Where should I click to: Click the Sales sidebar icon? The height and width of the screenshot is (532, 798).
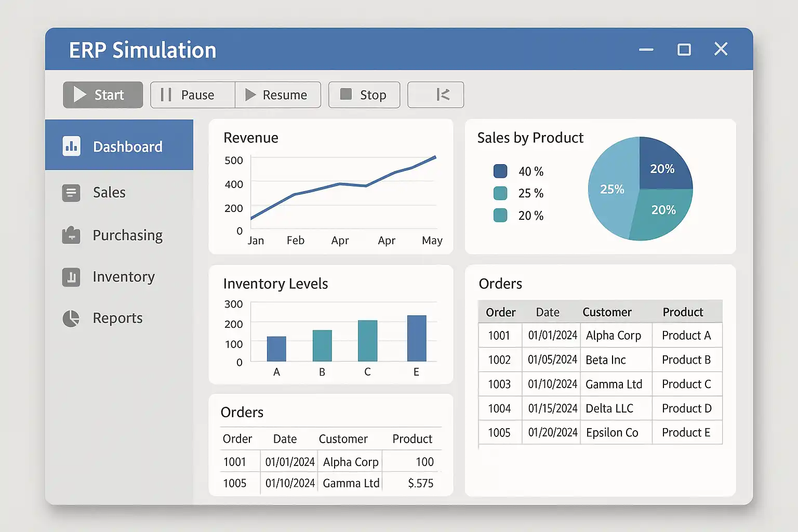pyautogui.click(x=71, y=193)
